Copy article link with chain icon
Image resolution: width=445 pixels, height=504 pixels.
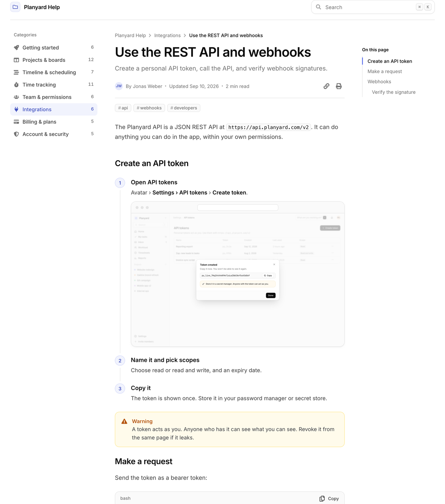[326, 86]
